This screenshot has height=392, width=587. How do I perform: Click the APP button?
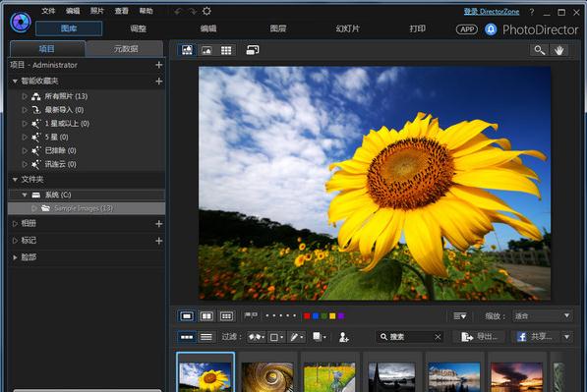click(466, 29)
